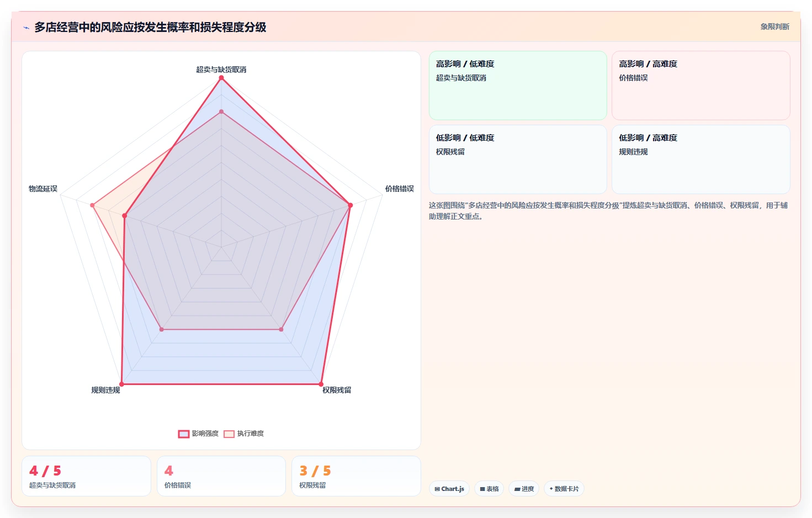Open the 低影响 / 低难度 quadrant card
Image resolution: width=812 pixels, height=518 pixels.
click(x=518, y=159)
